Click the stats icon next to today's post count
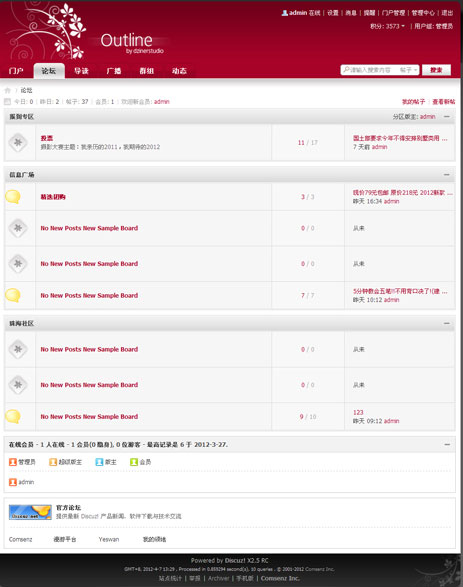Screen dimensions: 463x587 pyautogui.click(x=7, y=101)
